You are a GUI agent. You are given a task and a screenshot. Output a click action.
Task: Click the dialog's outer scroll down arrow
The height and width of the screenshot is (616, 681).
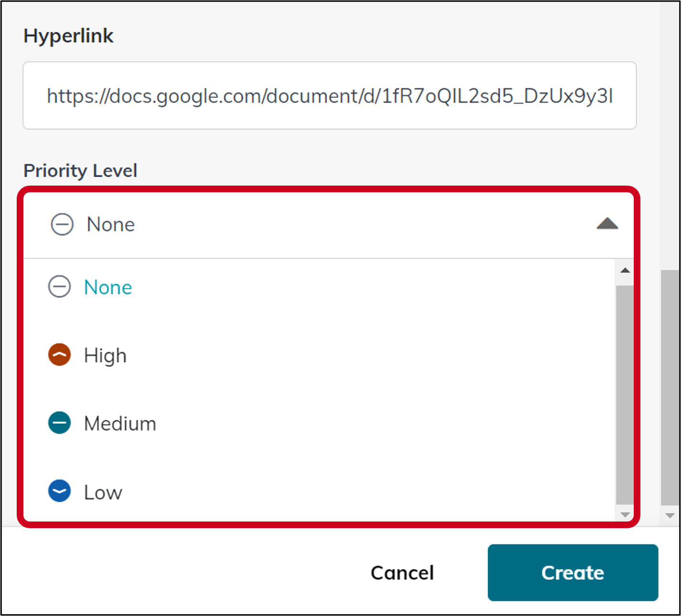670,516
